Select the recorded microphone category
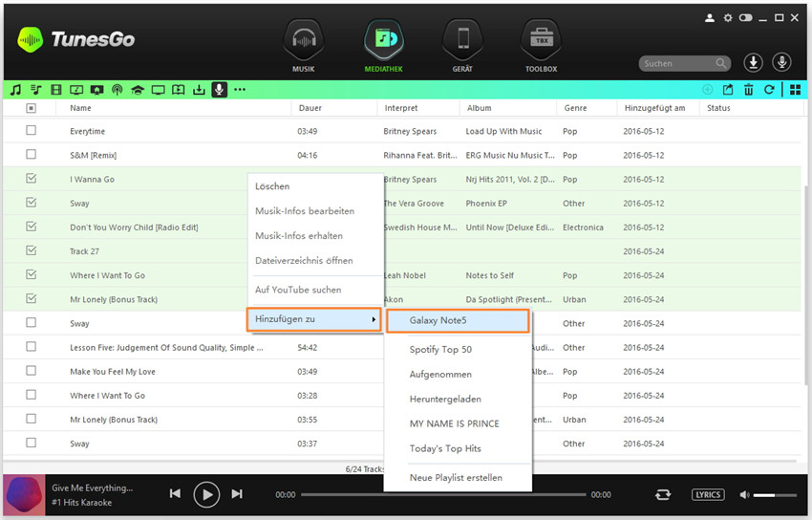Viewport: 812px width, 520px height. click(x=219, y=90)
